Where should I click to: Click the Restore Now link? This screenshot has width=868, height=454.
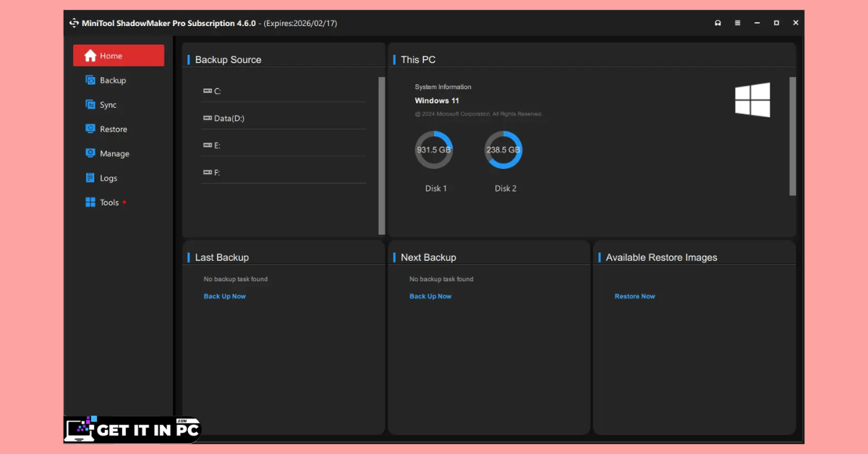pos(635,296)
